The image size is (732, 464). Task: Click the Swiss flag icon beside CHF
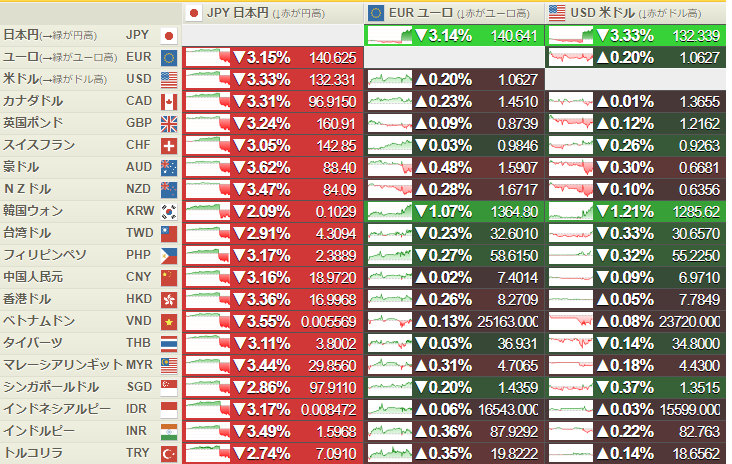coord(168,145)
